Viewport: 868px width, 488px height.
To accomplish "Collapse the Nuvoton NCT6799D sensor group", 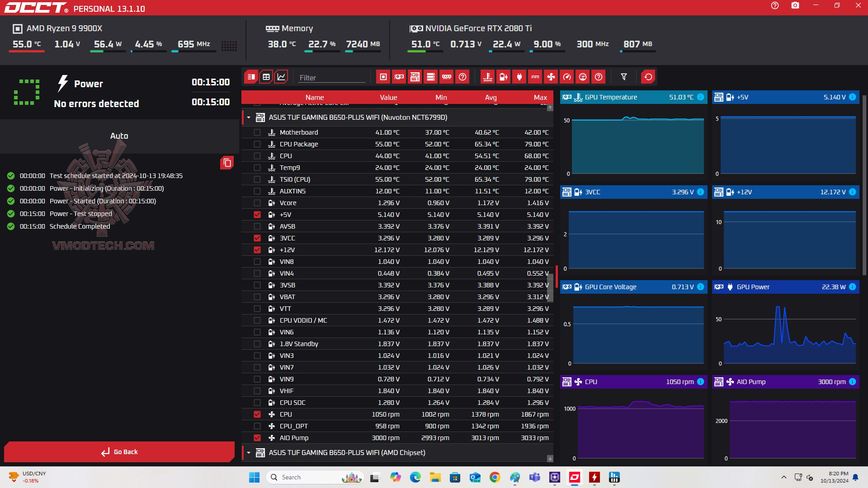I will pyautogui.click(x=249, y=117).
